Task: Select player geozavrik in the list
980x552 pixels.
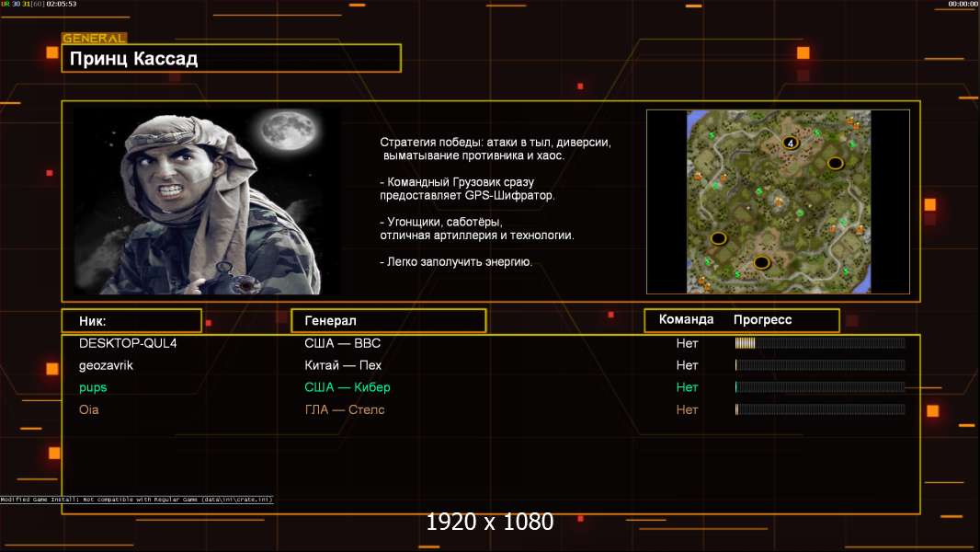Action: (107, 365)
